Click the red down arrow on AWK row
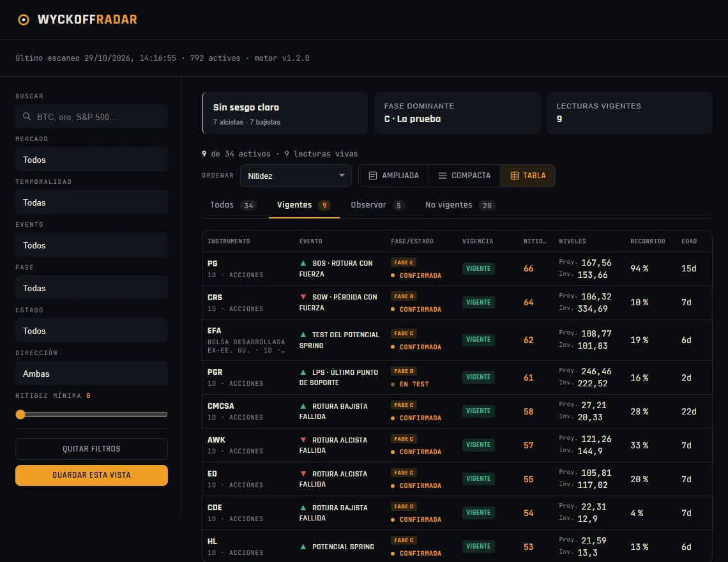 303,440
